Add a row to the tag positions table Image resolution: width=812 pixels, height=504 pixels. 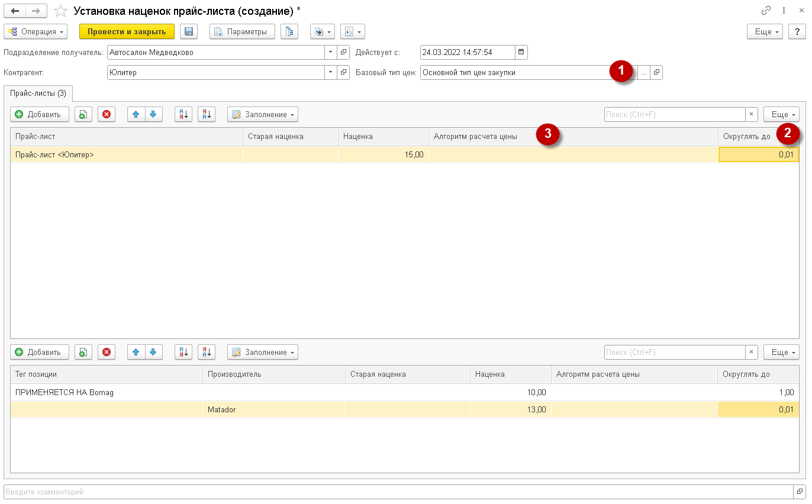click(40, 352)
